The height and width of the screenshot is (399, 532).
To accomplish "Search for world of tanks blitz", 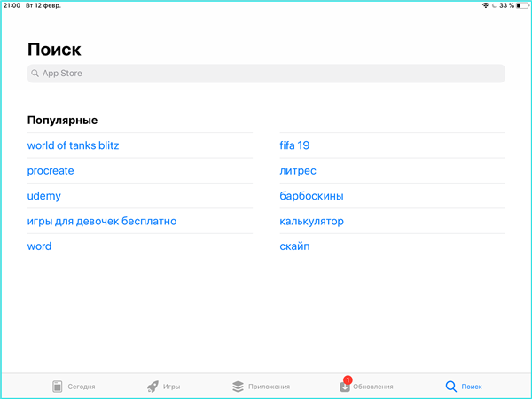I will 73,145.
